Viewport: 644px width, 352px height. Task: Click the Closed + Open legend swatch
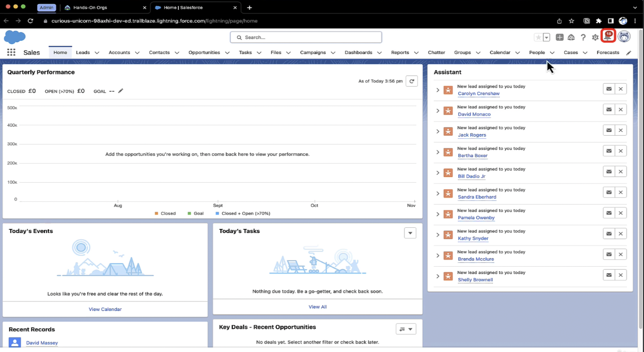click(217, 214)
